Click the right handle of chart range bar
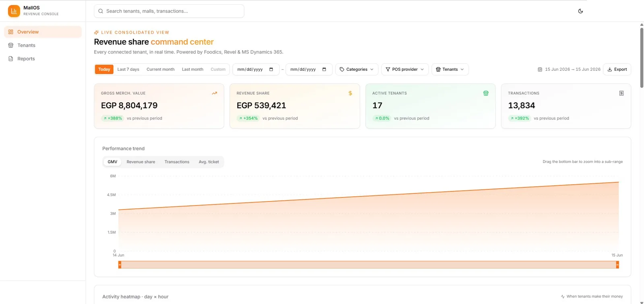This screenshot has width=644, height=304. (617, 265)
